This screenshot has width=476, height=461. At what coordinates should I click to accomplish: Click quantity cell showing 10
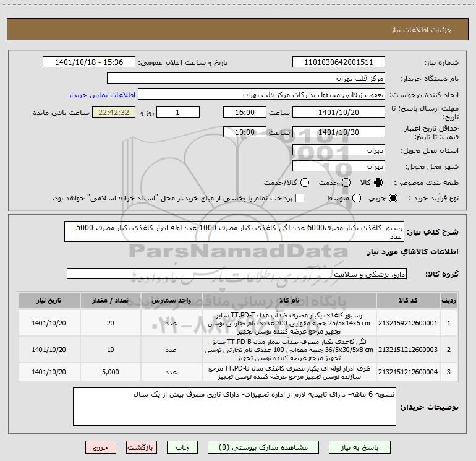tap(110, 350)
